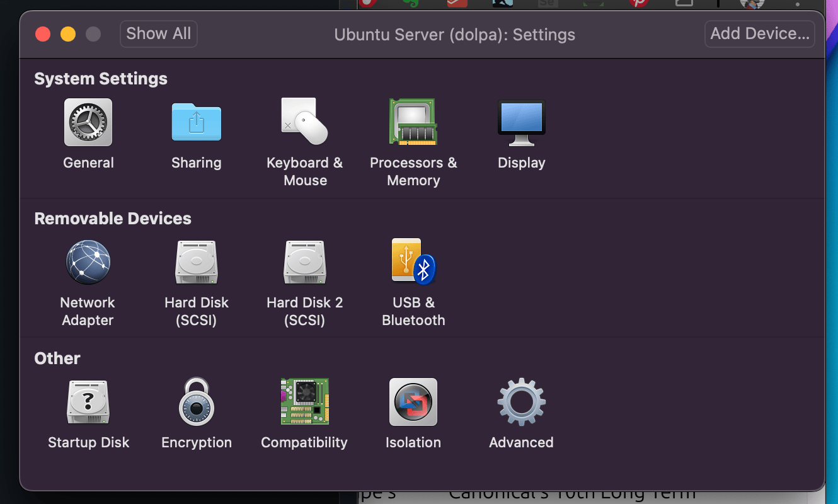Viewport: 838px width, 504px height.
Task: Open the Encryption padlock settings
Action: click(197, 403)
